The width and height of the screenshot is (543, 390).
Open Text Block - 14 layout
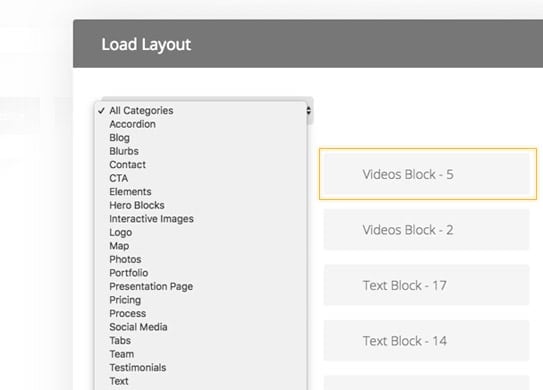pyautogui.click(x=427, y=341)
